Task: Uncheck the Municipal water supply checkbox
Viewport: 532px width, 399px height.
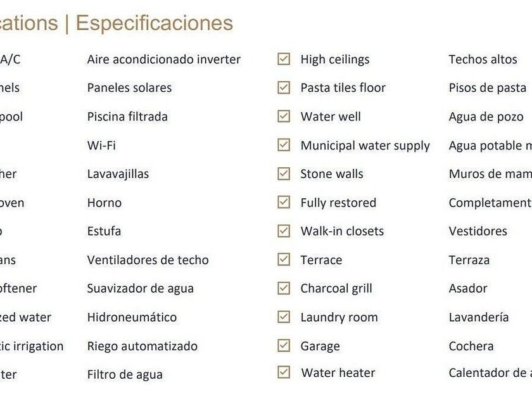Action: (284, 145)
